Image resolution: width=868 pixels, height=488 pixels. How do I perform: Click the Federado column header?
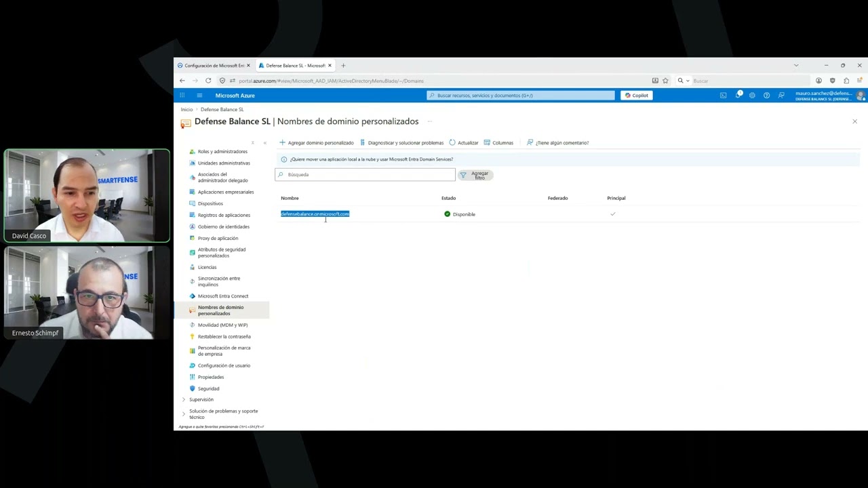(557, 198)
